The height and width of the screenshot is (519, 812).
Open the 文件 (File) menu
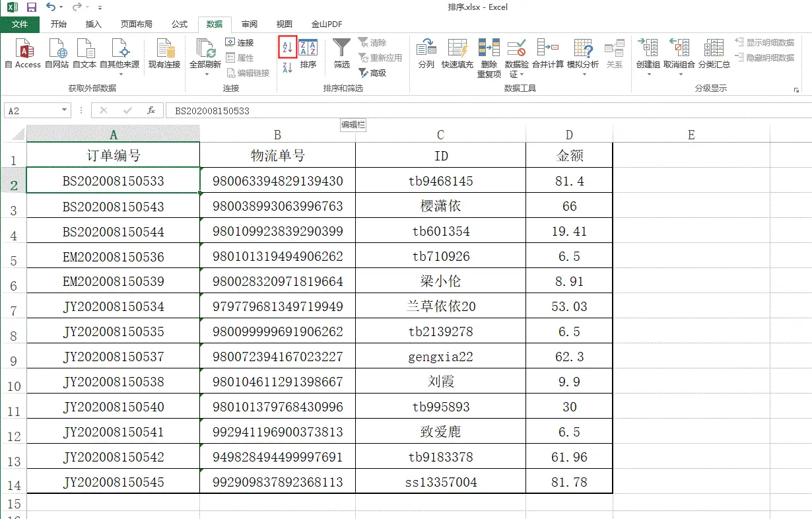coord(20,24)
